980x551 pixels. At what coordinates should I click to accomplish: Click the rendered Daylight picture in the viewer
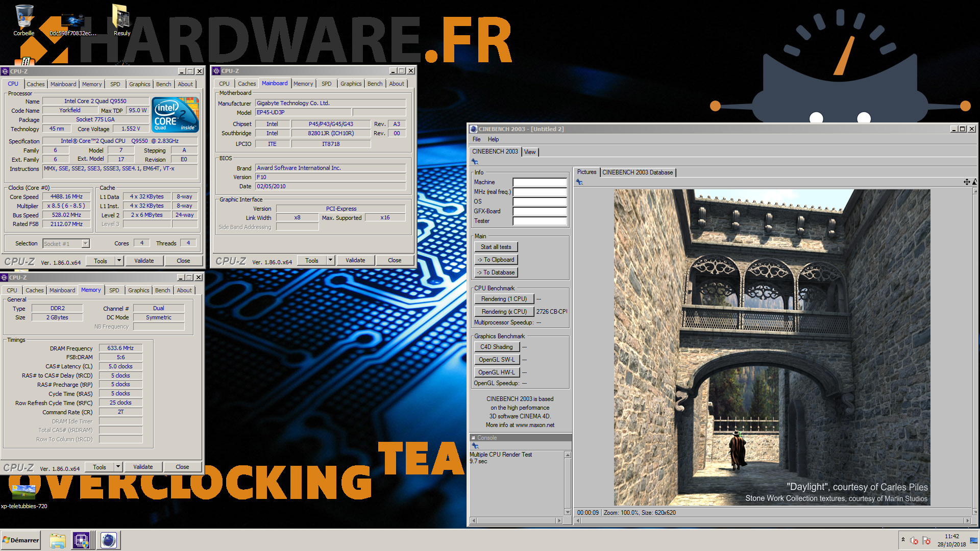[x=772, y=347]
